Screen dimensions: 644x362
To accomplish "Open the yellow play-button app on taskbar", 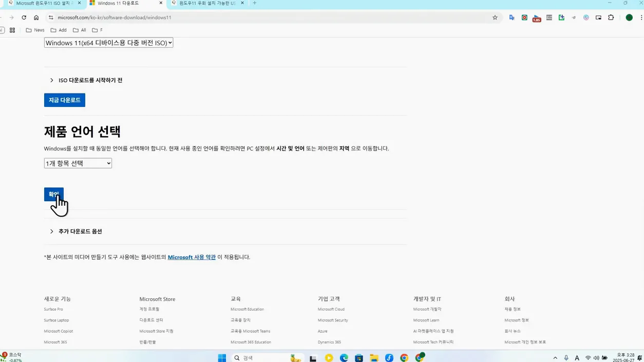I will pos(329,358).
